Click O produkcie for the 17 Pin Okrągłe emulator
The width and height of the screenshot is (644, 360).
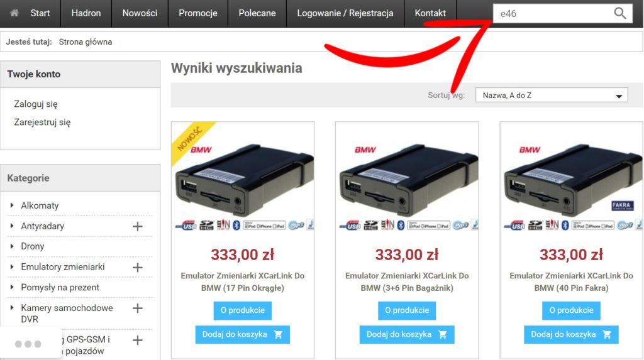[242, 310]
